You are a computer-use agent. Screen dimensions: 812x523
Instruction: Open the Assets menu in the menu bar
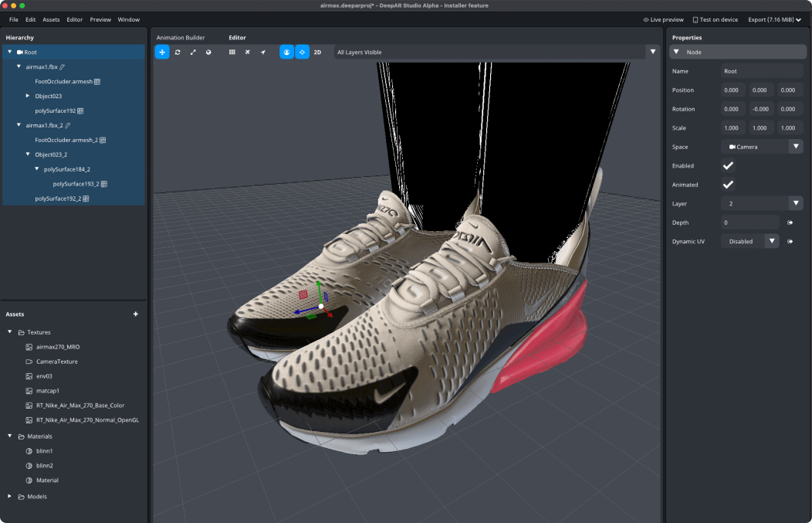point(51,19)
